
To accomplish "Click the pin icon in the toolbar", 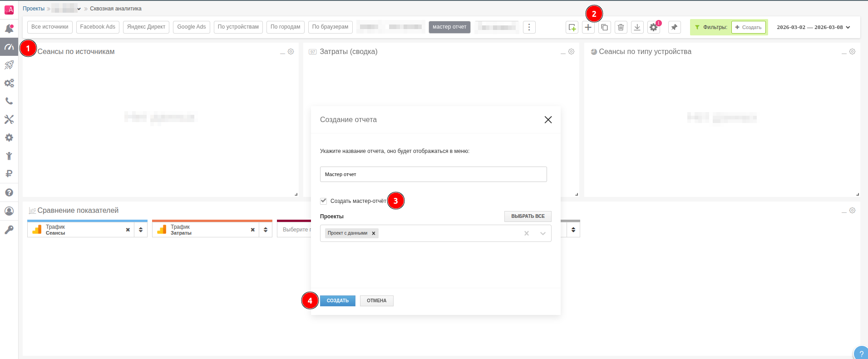I will tap(674, 27).
